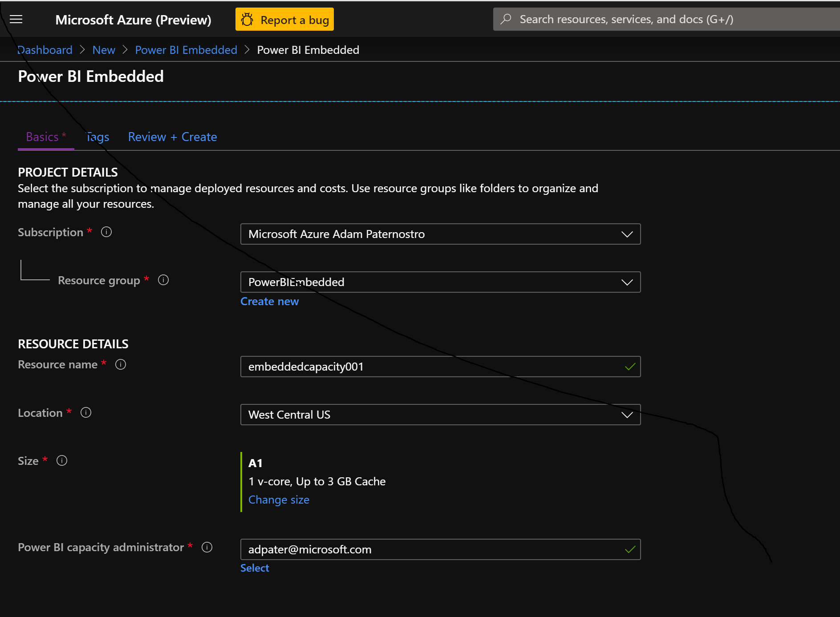Click the green checkmark in administrator field
The height and width of the screenshot is (617, 840).
pyautogui.click(x=630, y=549)
